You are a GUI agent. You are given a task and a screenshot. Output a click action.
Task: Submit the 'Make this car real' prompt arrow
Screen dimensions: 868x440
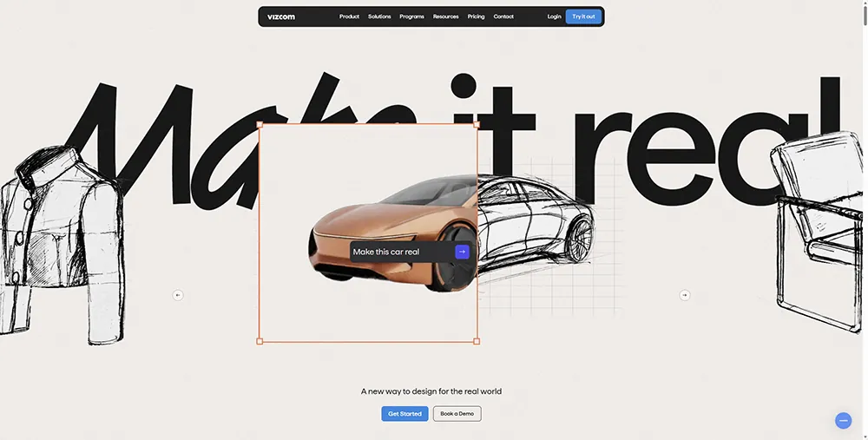(x=463, y=252)
